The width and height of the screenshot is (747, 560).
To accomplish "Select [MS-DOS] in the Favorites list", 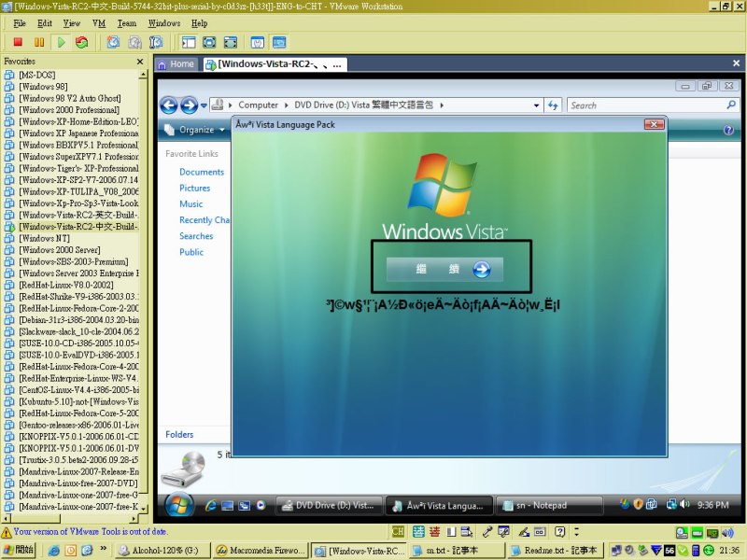I will 37,76.
